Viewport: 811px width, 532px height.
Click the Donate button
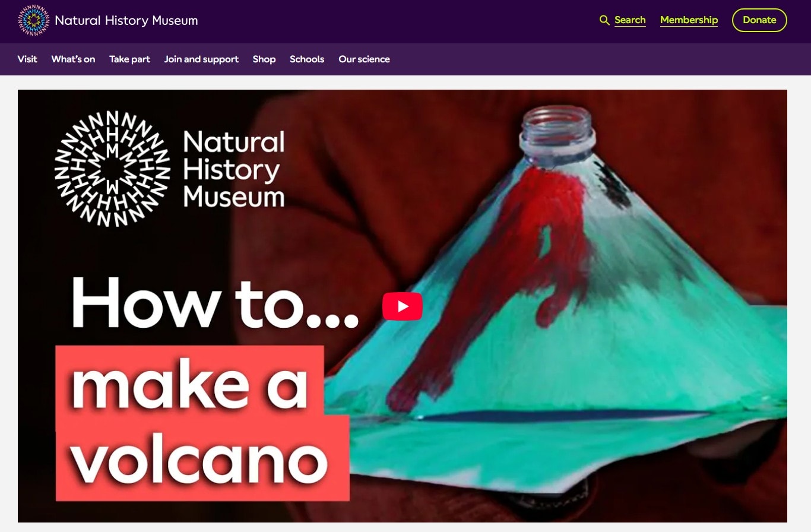pyautogui.click(x=759, y=20)
